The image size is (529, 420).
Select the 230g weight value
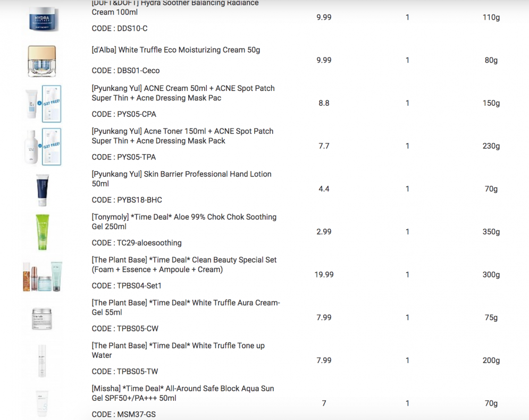pyautogui.click(x=491, y=146)
